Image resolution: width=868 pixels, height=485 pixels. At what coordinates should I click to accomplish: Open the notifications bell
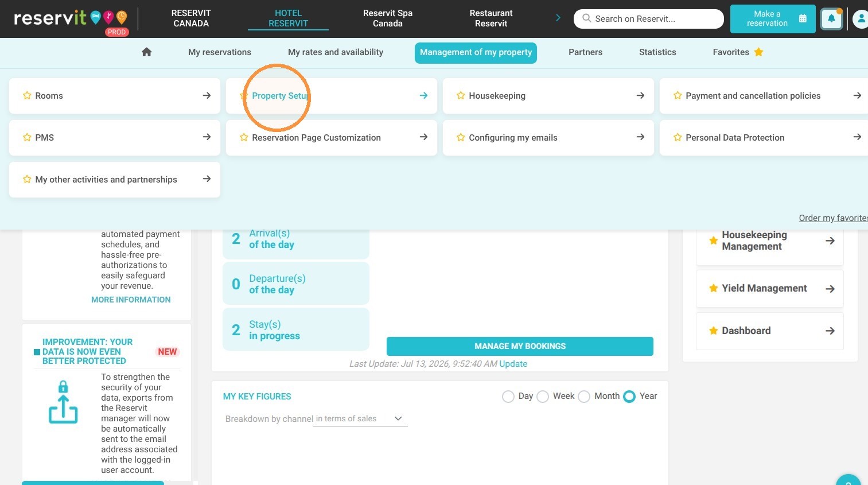[x=831, y=19]
